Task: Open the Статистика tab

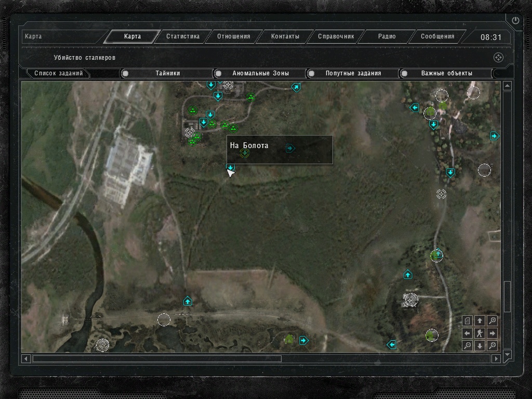Action: coord(182,36)
